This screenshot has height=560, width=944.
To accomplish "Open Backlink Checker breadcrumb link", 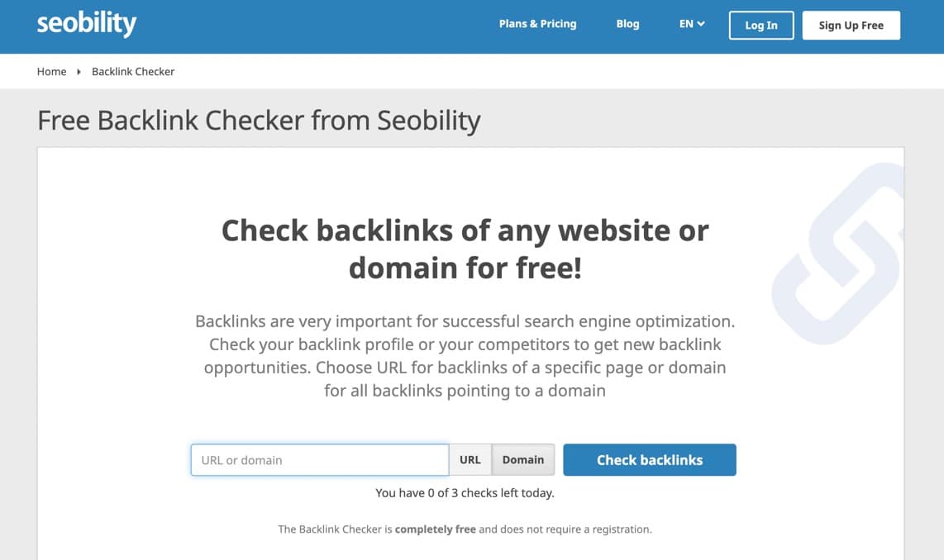I will point(133,72).
